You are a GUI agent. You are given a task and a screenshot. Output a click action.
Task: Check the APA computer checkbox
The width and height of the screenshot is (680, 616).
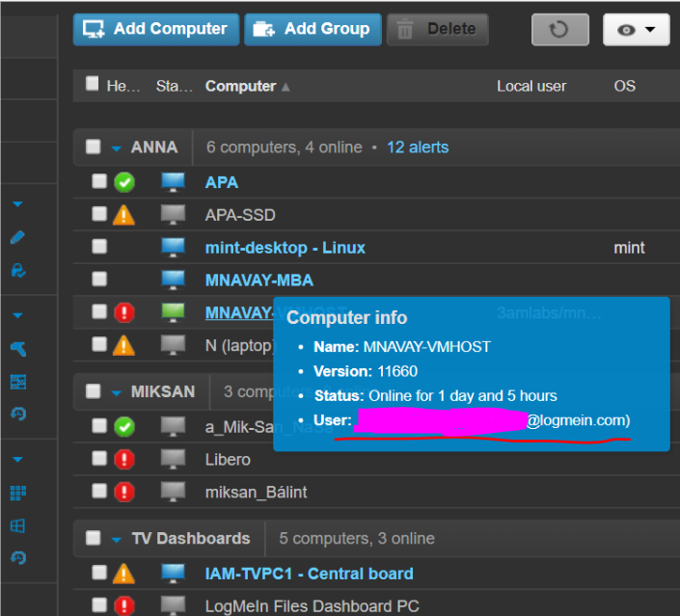[99, 181]
